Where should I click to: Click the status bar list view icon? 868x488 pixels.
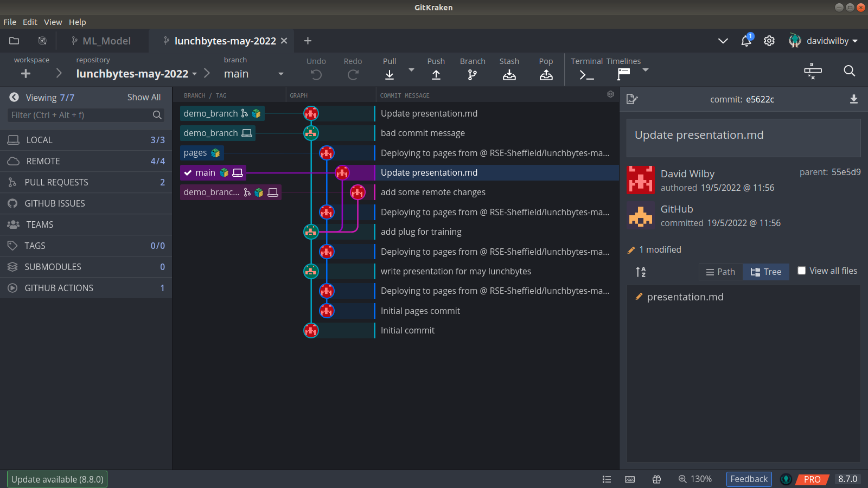tap(607, 479)
